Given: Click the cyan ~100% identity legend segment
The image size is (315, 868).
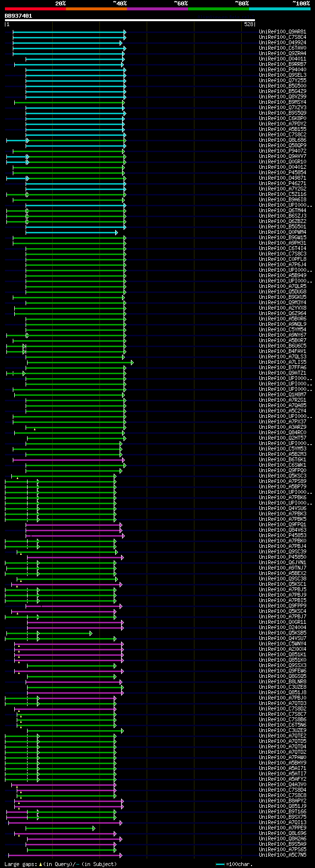Looking at the screenshot, I should click(x=280, y=9).
